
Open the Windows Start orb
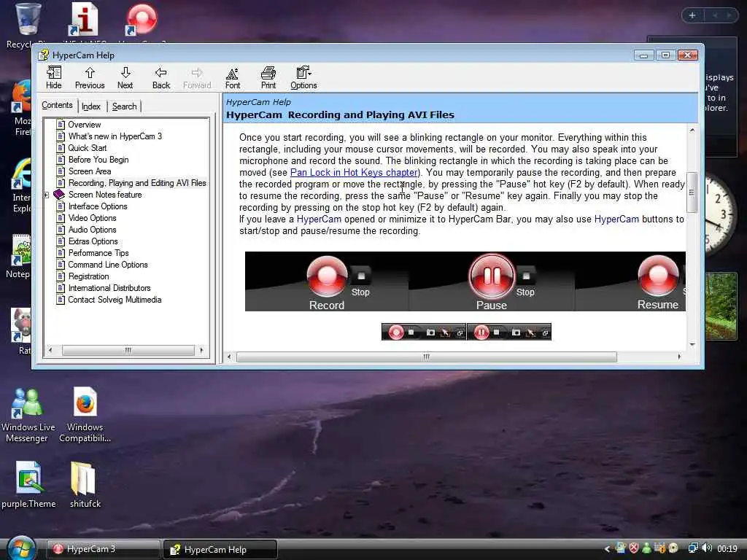coord(21,548)
